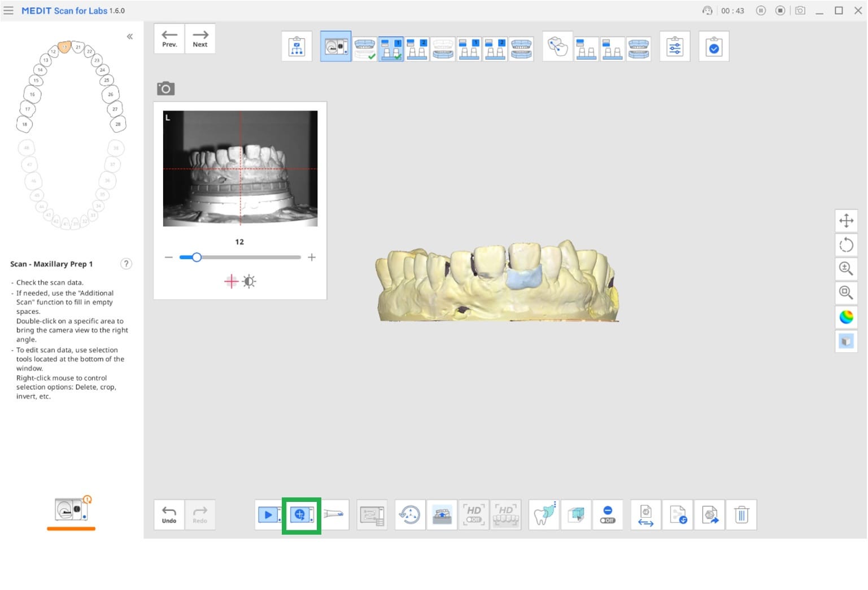The height and width of the screenshot is (590, 868).
Task: Toggle the rainbow color display mode
Action: (846, 317)
